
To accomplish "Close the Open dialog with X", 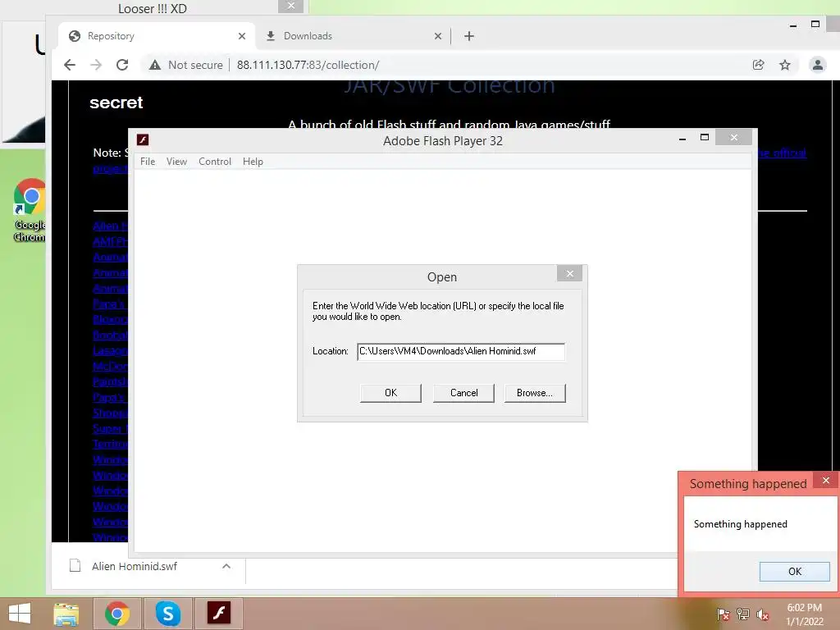I will point(569,274).
